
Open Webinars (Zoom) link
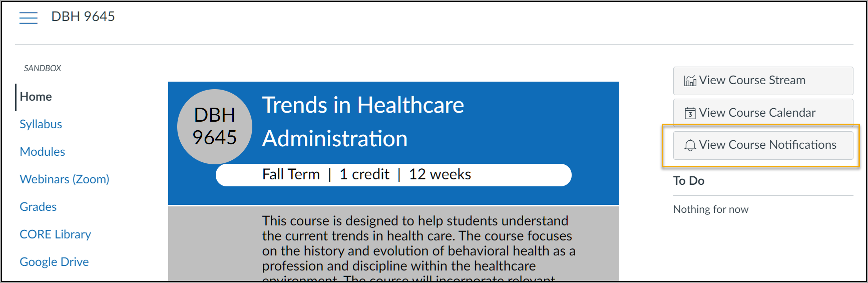[64, 179]
